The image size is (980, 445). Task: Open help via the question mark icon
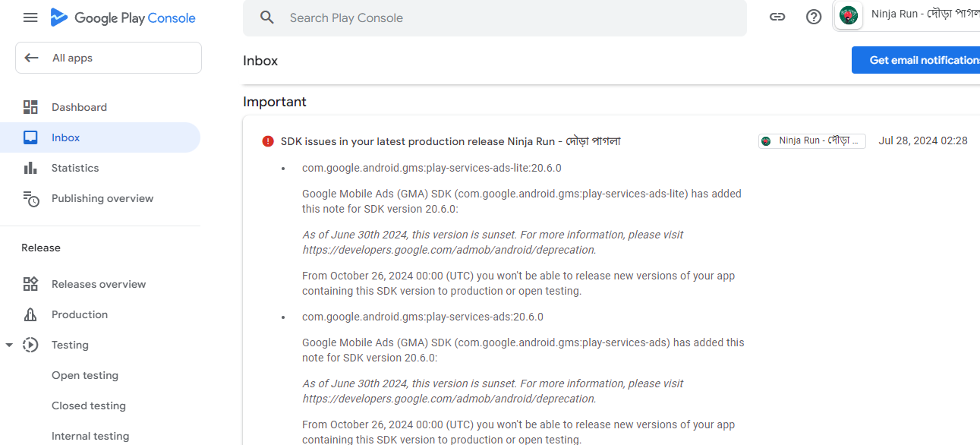tap(814, 17)
